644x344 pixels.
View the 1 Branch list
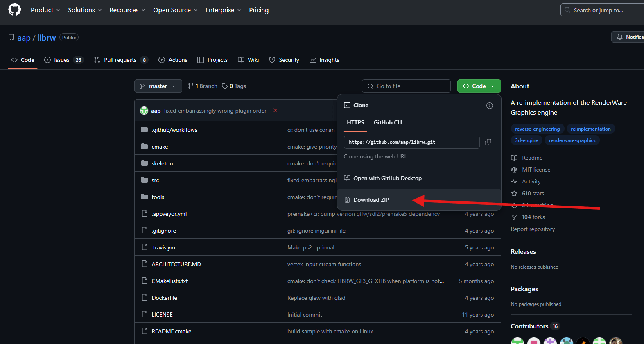coord(203,86)
